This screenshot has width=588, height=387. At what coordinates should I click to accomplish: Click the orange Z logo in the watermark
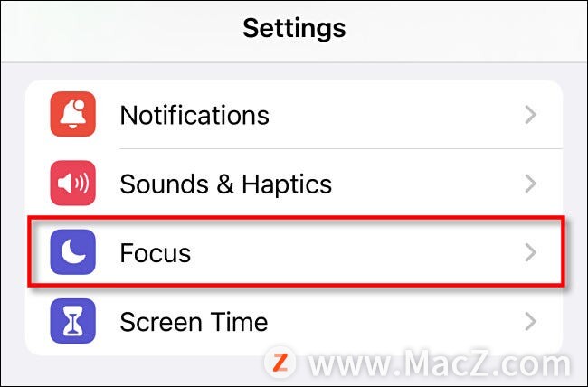(280, 363)
